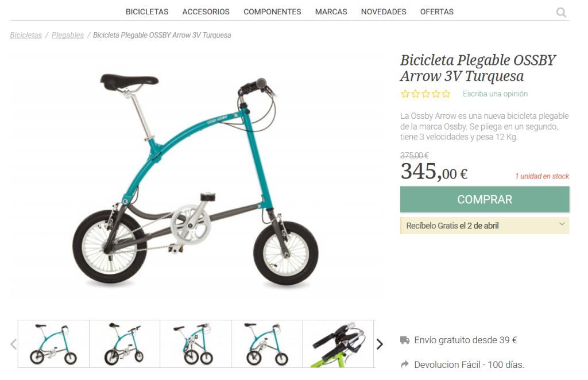Go to previous thumbnails with left arrow
The image size is (588, 380).
(14, 344)
